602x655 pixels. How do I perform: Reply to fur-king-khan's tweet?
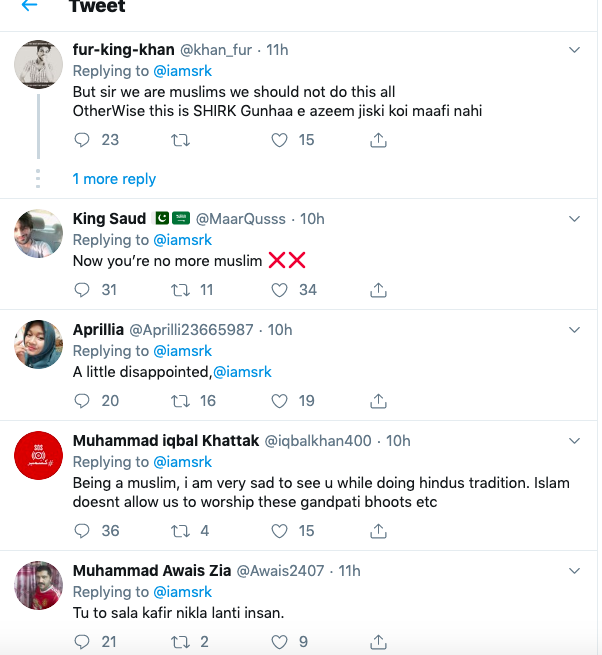click(x=83, y=140)
